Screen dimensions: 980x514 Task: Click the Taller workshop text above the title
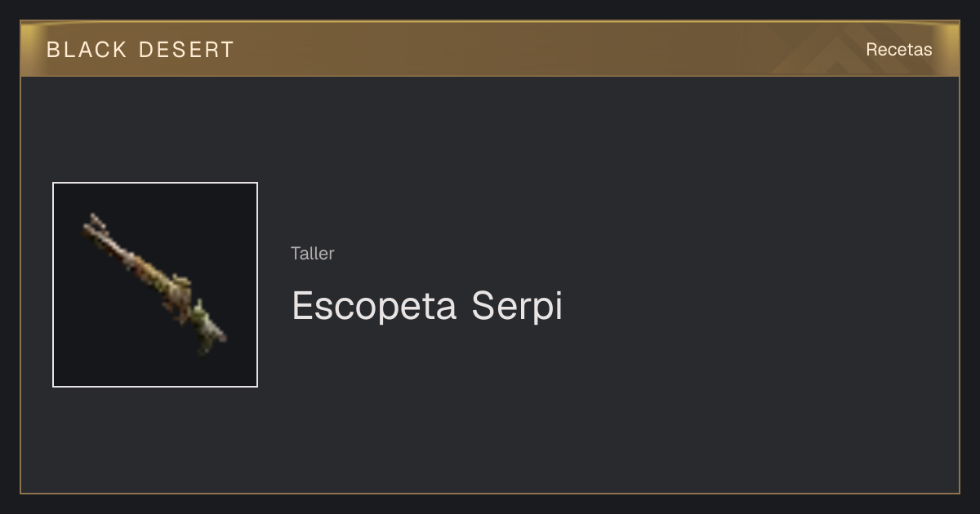(x=312, y=253)
